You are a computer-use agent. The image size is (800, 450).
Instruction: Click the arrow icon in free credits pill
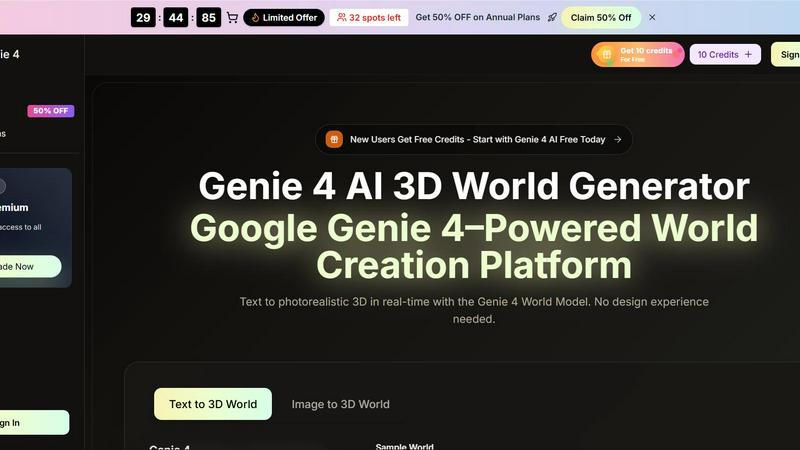[618, 139]
